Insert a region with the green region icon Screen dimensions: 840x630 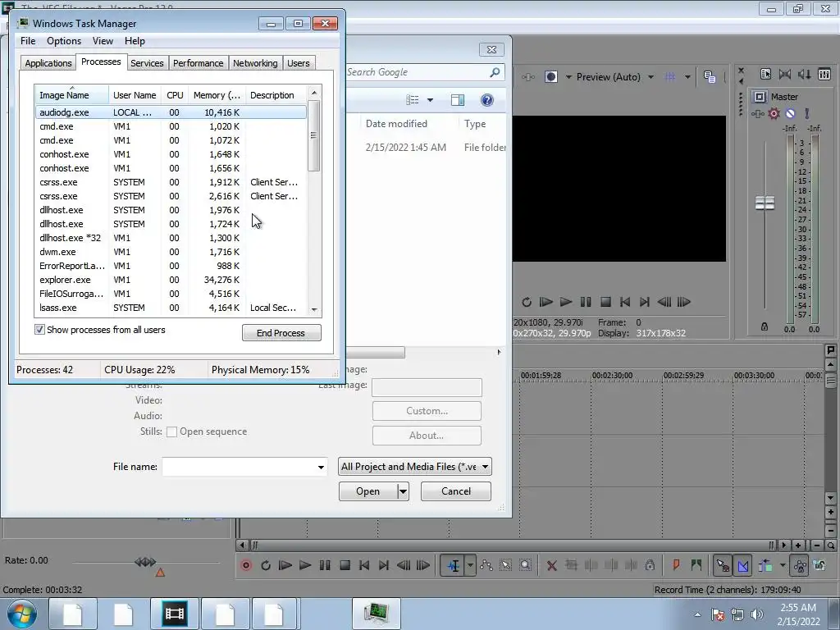[696, 565]
